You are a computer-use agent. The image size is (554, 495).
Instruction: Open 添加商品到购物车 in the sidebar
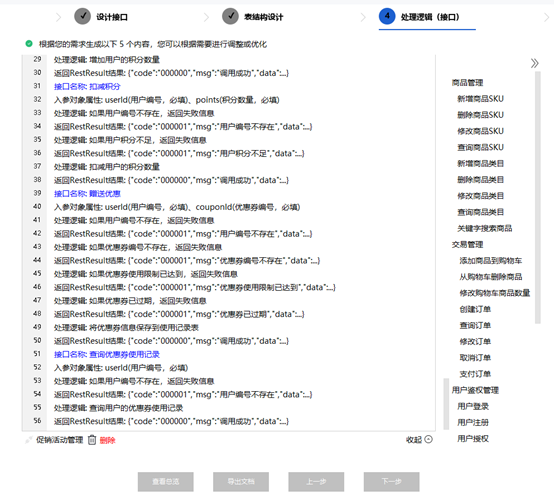click(491, 261)
